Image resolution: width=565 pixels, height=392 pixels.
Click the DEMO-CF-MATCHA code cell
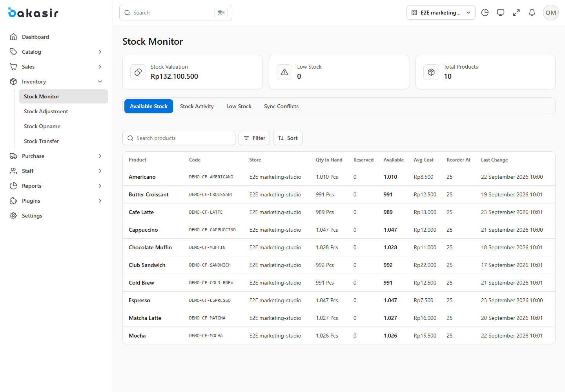pyautogui.click(x=207, y=318)
